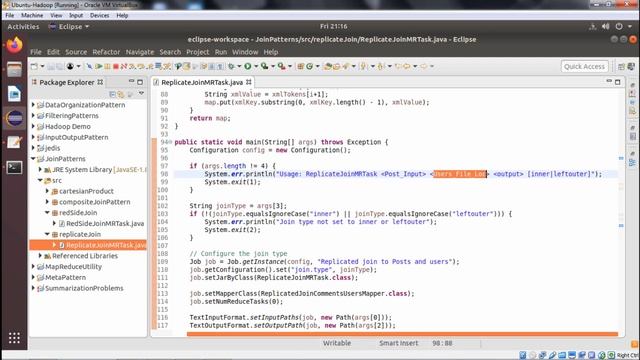Select the Package Explorer tab
Screen dimensions: 640x360
67,82
